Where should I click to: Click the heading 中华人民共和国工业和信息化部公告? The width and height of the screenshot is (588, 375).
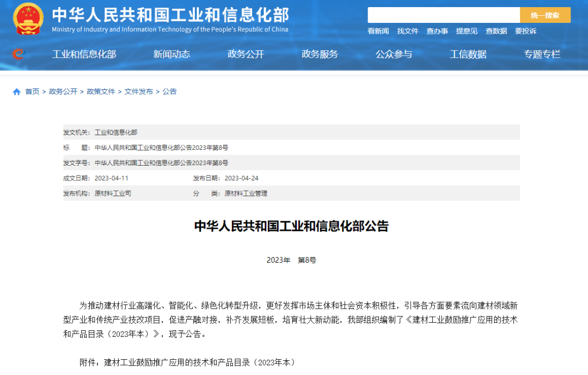coord(291,226)
